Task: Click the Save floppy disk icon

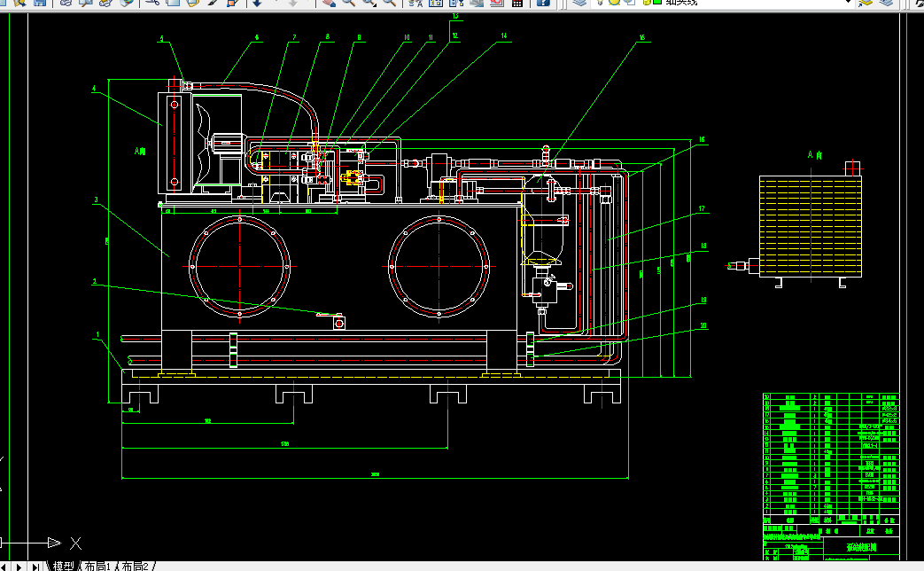Action: 40,3
